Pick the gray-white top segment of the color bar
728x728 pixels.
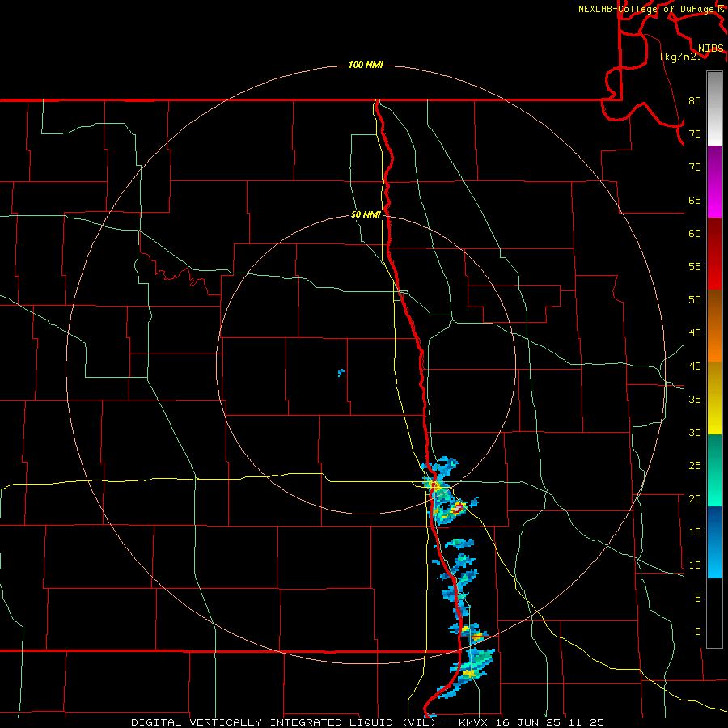[714, 108]
